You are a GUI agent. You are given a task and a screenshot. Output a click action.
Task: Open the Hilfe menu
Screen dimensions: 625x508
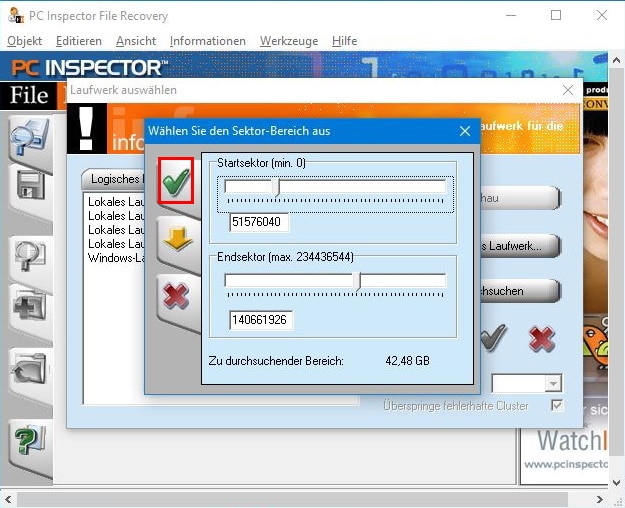344,41
